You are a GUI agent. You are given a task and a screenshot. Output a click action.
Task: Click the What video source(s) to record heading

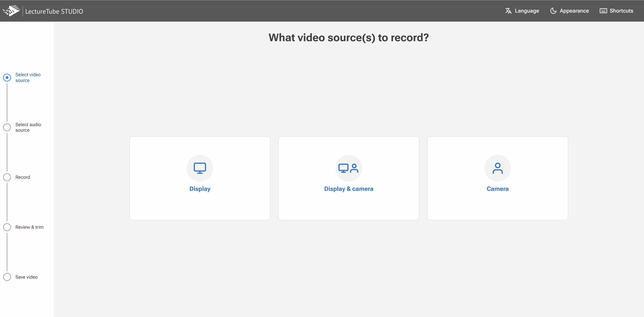pyautogui.click(x=348, y=38)
